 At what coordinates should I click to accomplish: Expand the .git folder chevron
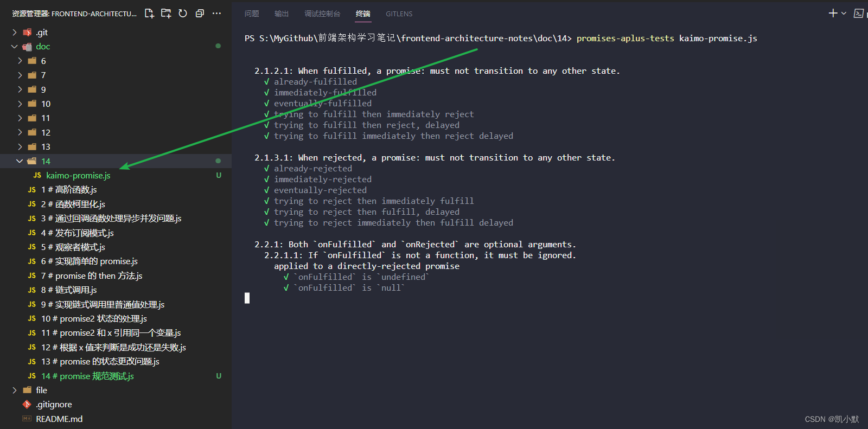pos(15,33)
